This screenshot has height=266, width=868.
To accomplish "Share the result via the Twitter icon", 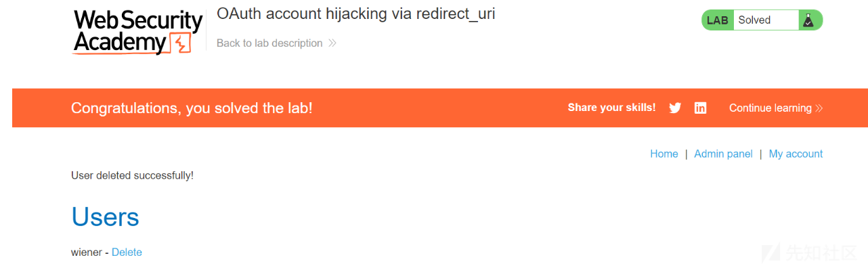I will 675,108.
